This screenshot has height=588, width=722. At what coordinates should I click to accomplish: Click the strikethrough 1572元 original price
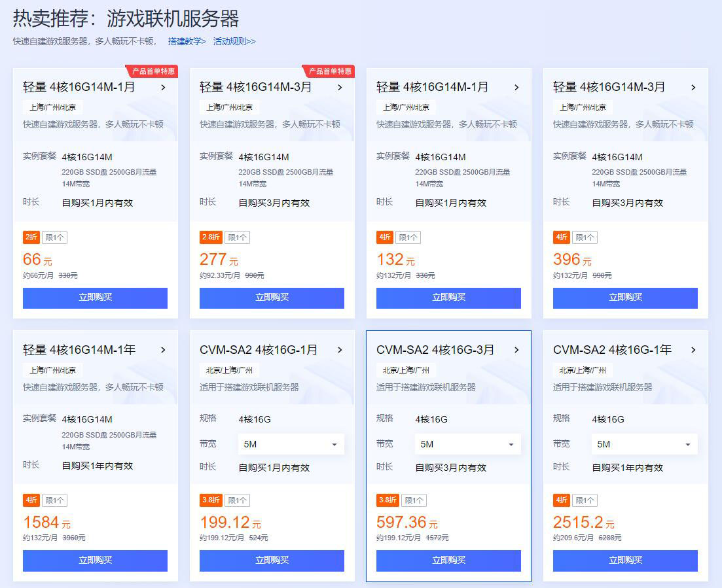437,538
